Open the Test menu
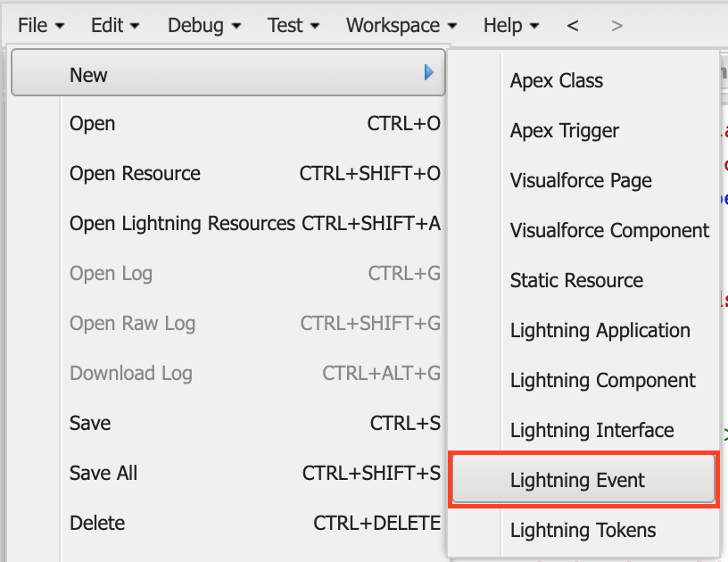This screenshot has height=562, width=728. [x=287, y=25]
